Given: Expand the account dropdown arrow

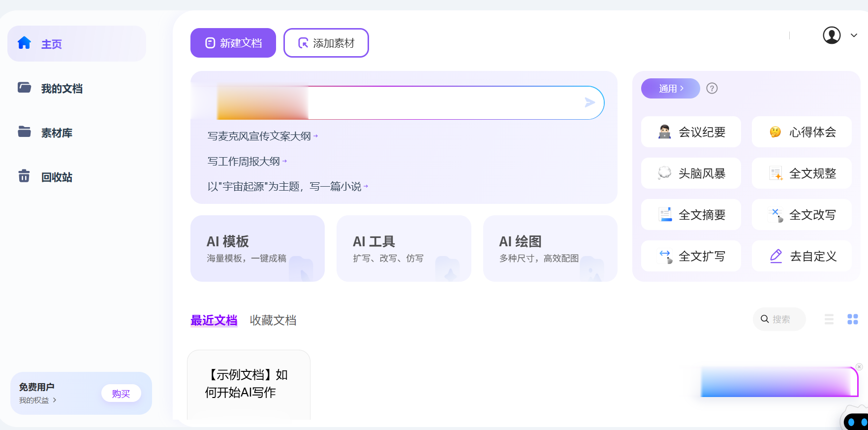Looking at the screenshot, I should pyautogui.click(x=854, y=35).
